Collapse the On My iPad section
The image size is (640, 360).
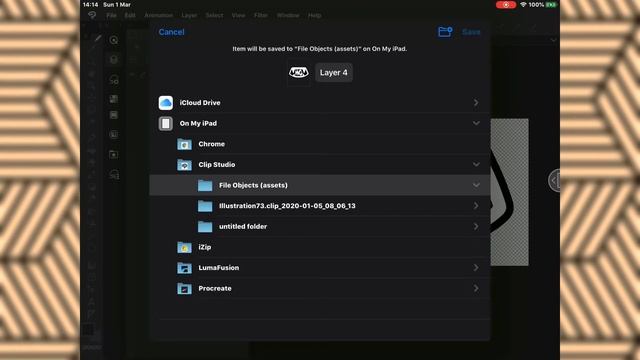pyautogui.click(x=476, y=123)
